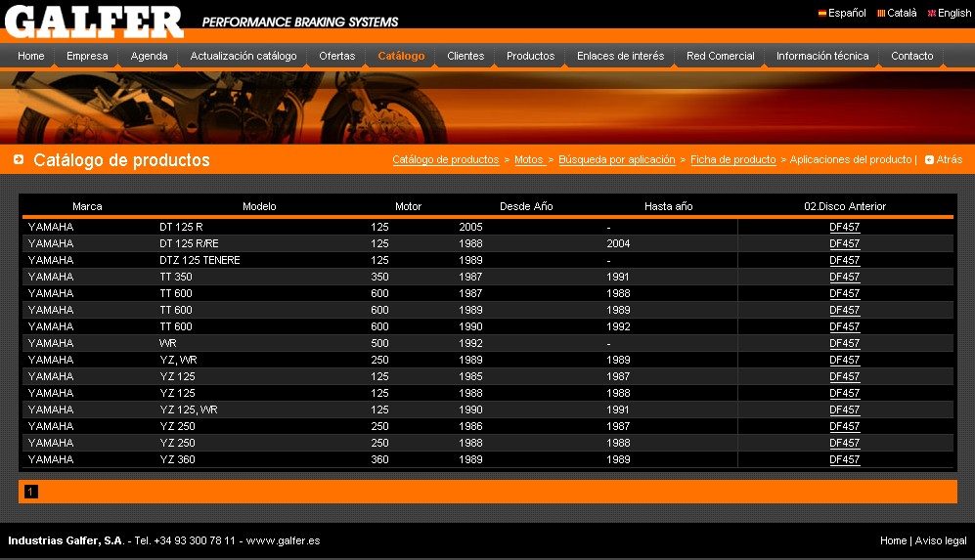975x560 pixels.
Task: Go to Catálogo de productos breadcrumb
Action: coord(446,159)
